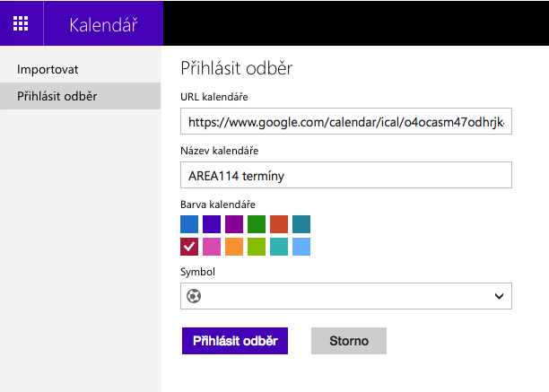Choose the dark green color swatch
Screen dimensions: 549x392
pyautogui.click(x=257, y=224)
